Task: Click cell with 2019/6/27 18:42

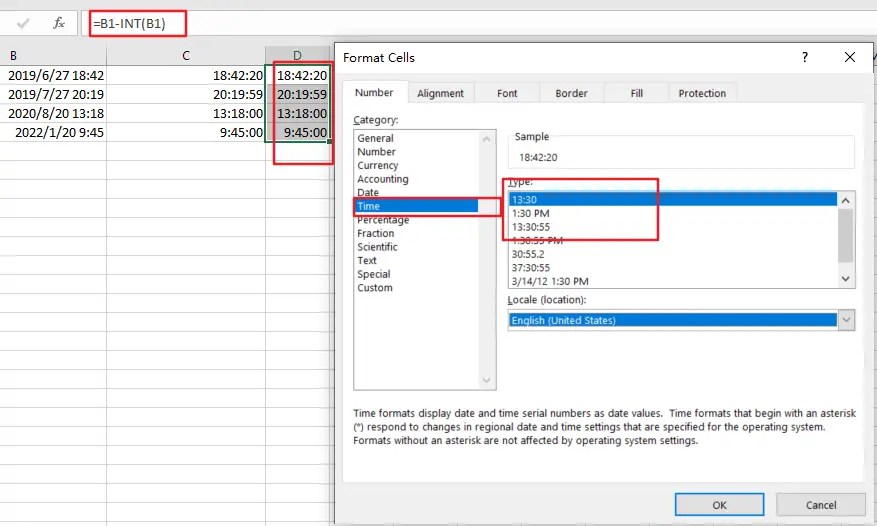Action: [x=53, y=75]
